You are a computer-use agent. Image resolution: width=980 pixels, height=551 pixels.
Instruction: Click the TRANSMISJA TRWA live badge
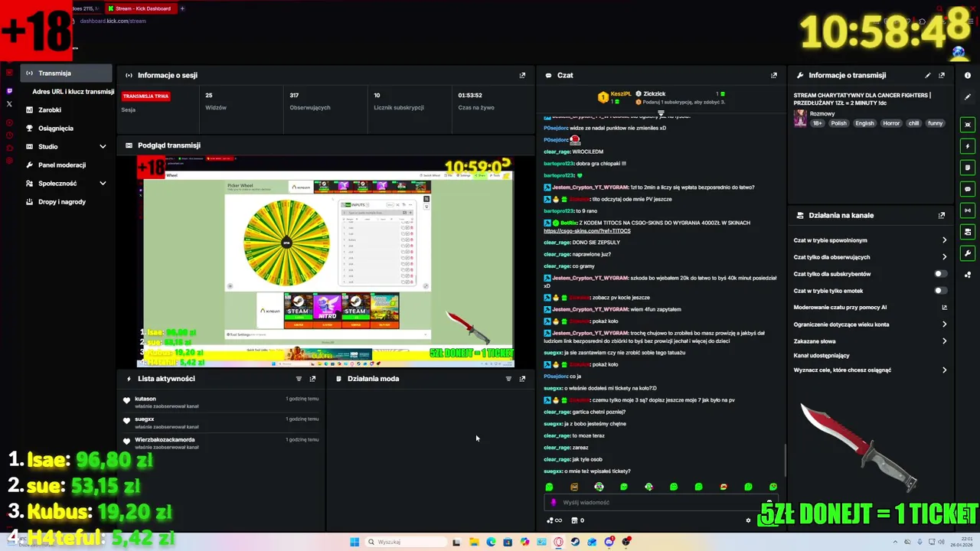(x=145, y=96)
